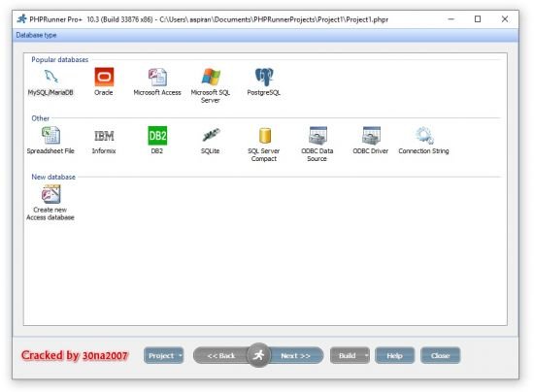
Task: Choose the Oracle database icon
Action: 104,77
